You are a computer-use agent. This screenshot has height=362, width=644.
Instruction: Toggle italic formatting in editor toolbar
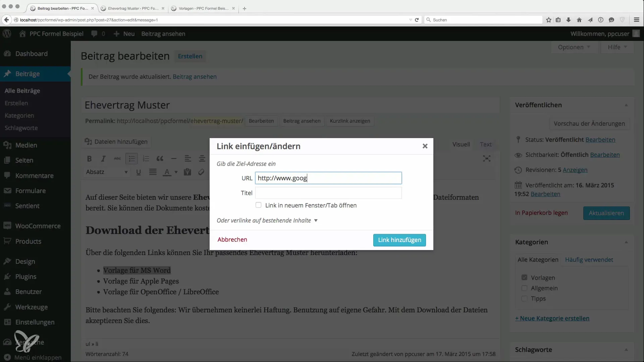(103, 159)
